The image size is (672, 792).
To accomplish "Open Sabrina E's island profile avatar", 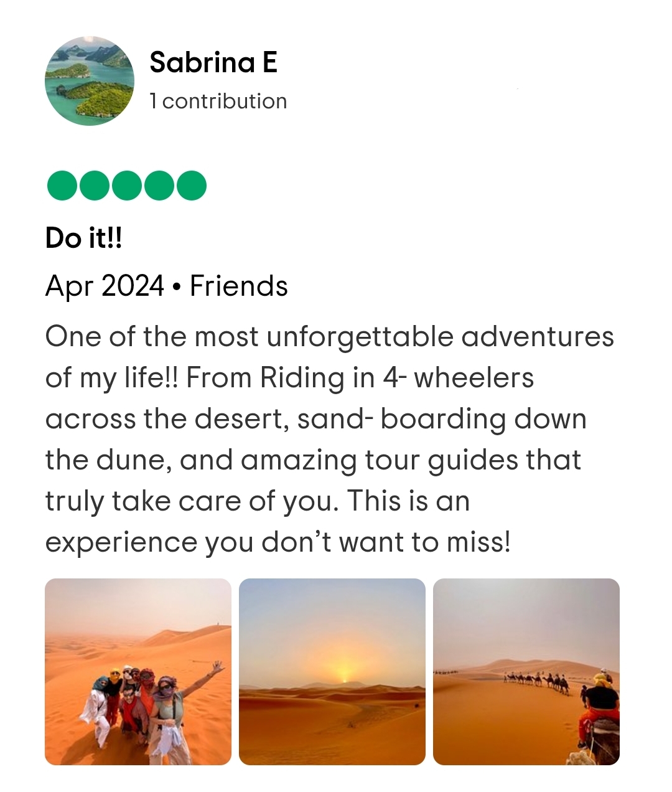I will 90,81.
